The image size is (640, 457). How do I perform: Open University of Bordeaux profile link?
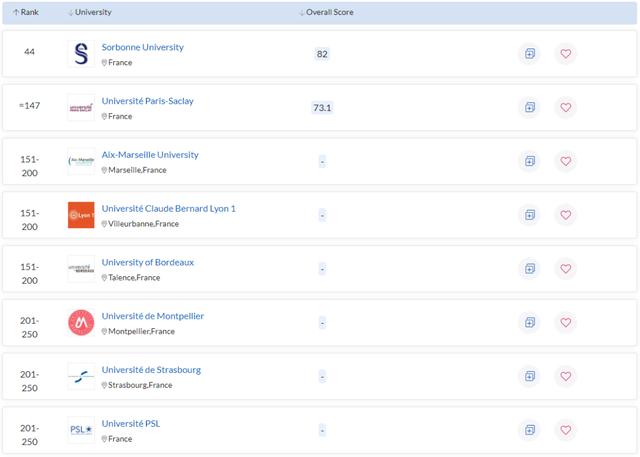[148, 262]
